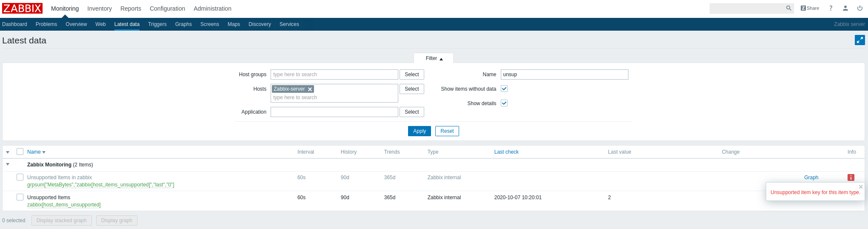Toggle Show items without data checkbox

coord(504,89)
